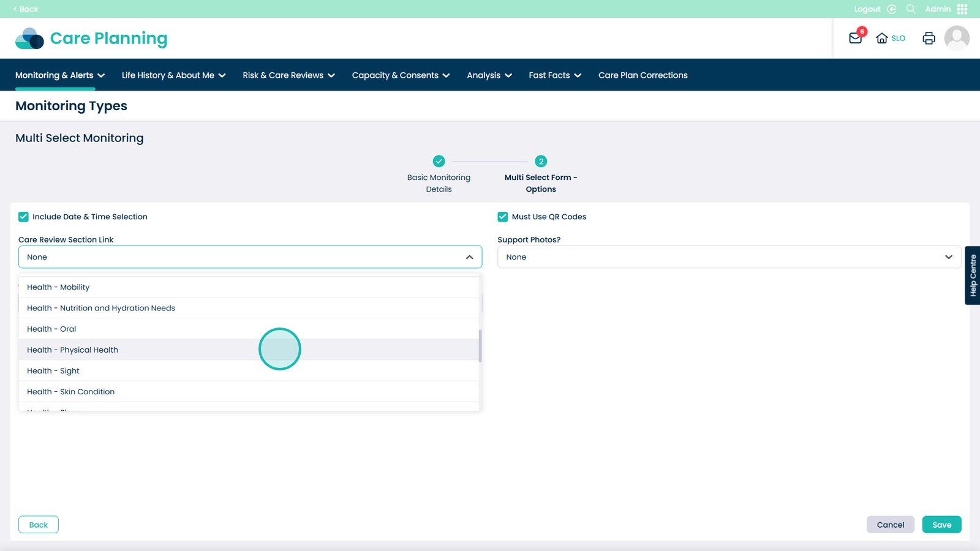
Task: Uncheck Include Date & Time Selection
Action: [24, 217]
